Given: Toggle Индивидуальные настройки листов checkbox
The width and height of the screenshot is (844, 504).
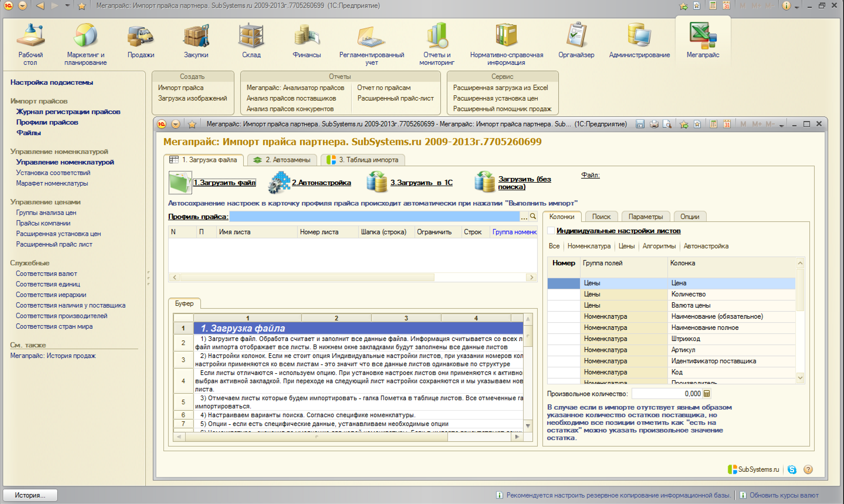Looking at the screenshot, I should (551, 231).
